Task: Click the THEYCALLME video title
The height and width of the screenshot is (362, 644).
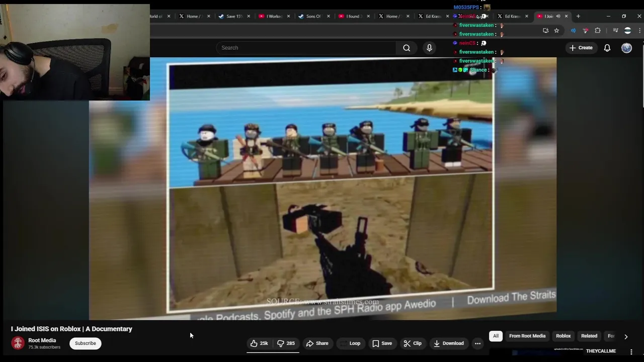Action: (601, 351)
